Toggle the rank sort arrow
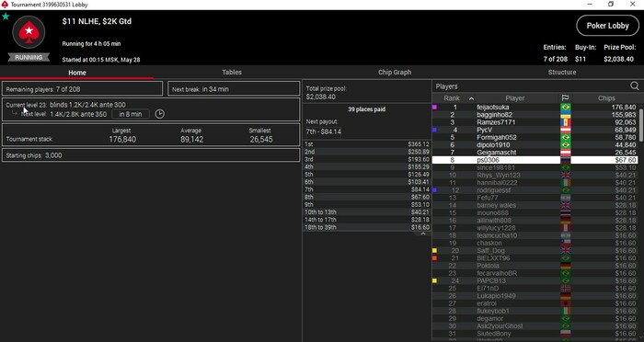 point(471,98)
